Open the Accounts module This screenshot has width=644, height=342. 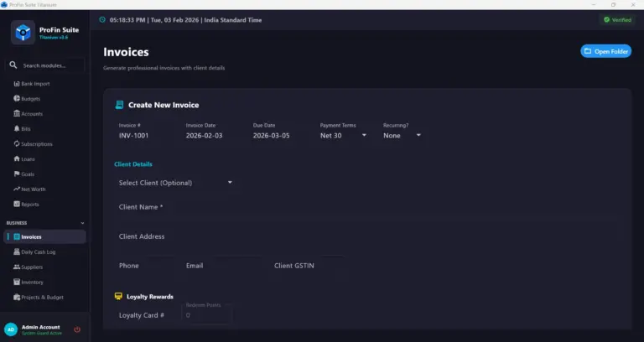45,114
